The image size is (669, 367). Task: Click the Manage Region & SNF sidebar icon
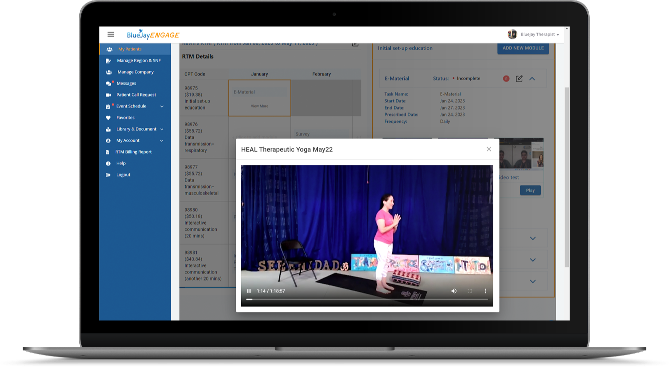tap(108, 61)
